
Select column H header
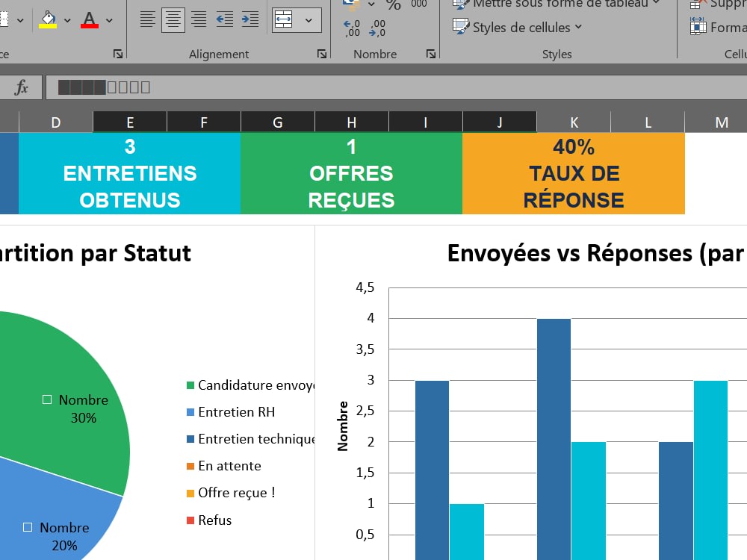pyautogui.click(x=352, y=122)
